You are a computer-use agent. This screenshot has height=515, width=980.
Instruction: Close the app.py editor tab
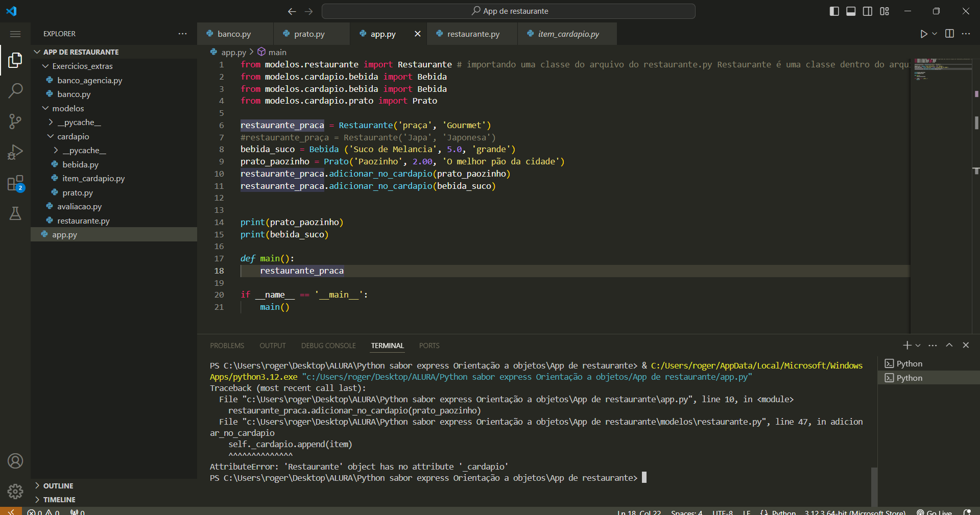pos(418,34)
